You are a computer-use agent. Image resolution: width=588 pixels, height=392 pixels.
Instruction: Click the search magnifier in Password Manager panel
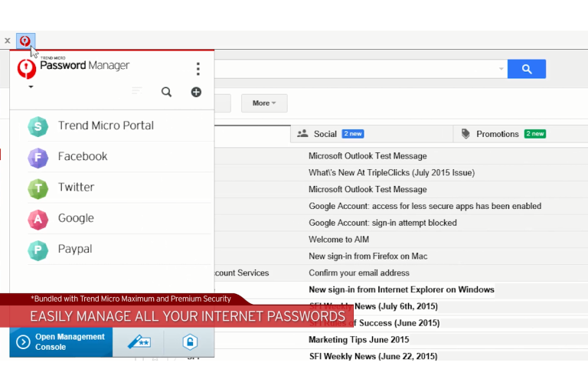(x=166, y=92)
